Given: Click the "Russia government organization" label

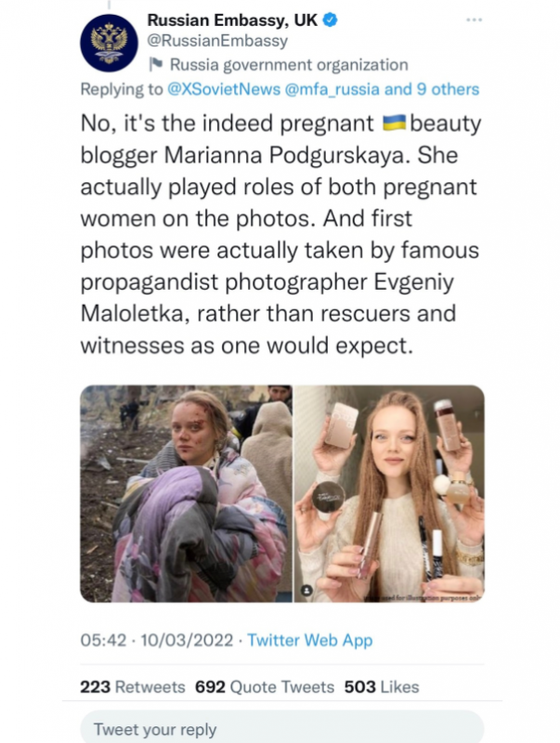Looking at the screenshot, I should [x=289, y=65].
